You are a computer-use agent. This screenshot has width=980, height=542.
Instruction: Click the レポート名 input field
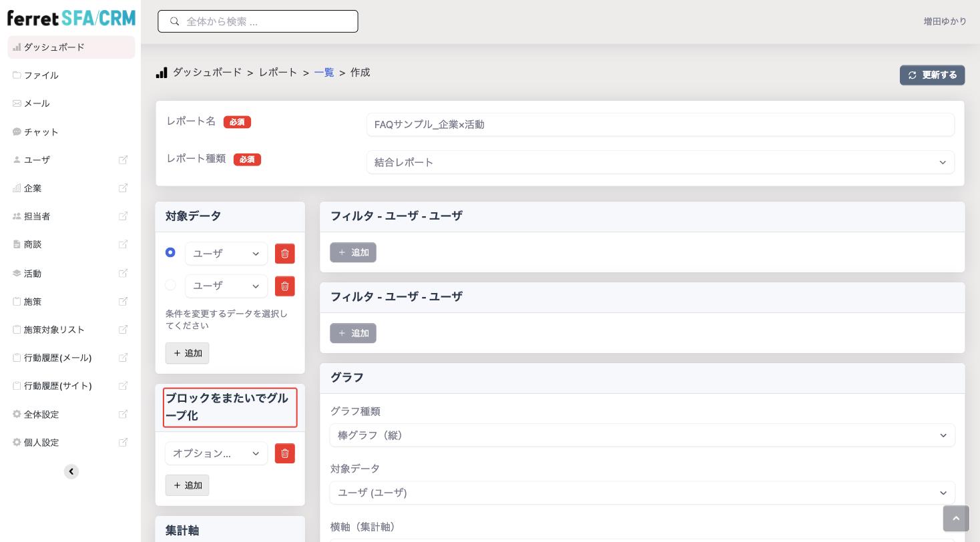pos(660,125)
